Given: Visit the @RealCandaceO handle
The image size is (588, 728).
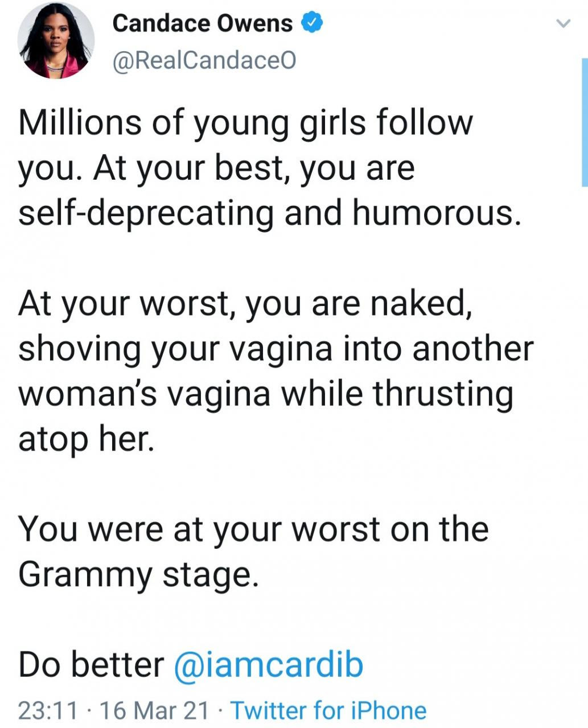Looking at the screenshot, I should 204,61.
